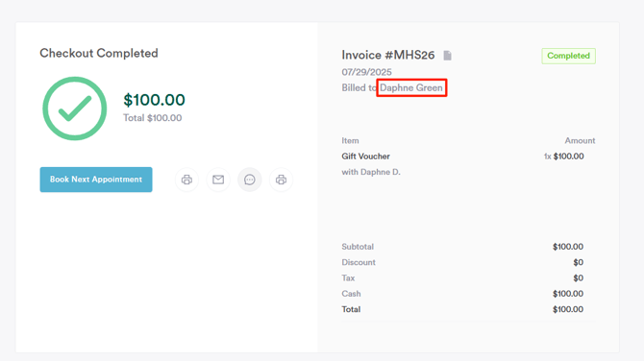Click the green Completed status badge
This screenshot has height=361, width=644.
568,56
